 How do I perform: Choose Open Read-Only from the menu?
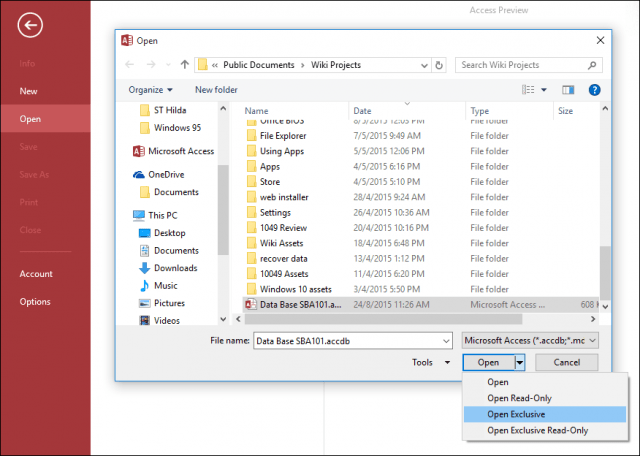click(545, 398)
